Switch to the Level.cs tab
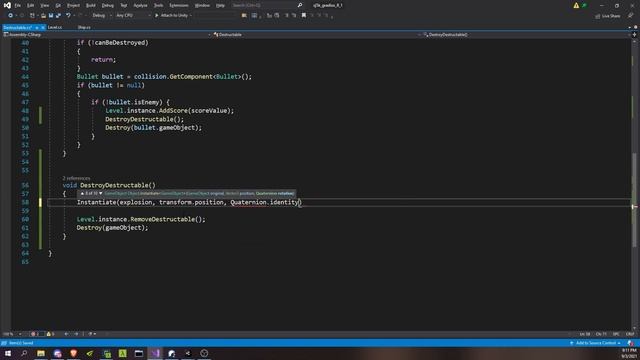Screen dimensions: 640x360 coord(55,27)
